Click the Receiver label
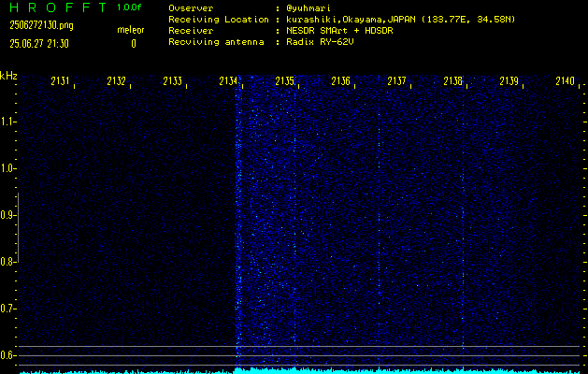Screen dimensions: 588x374 [191, 31]
